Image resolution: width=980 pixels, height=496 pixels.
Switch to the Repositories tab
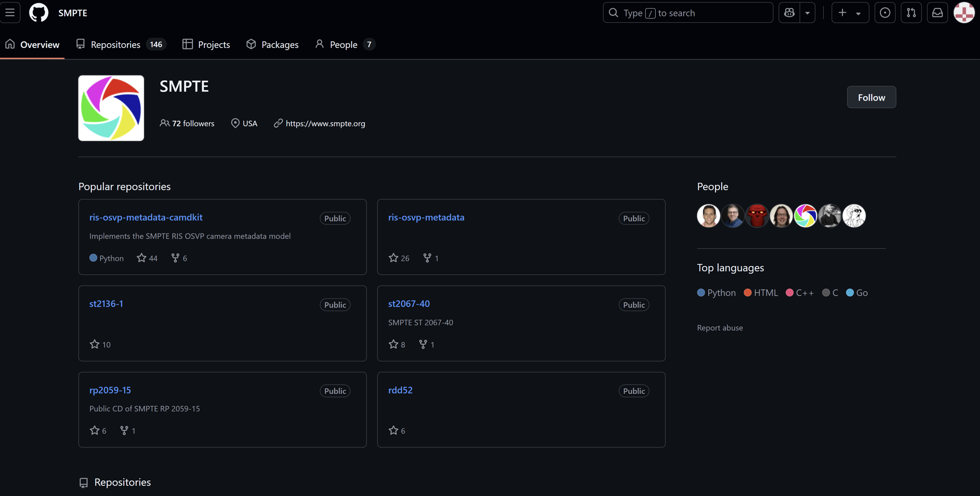coord(116,44)
